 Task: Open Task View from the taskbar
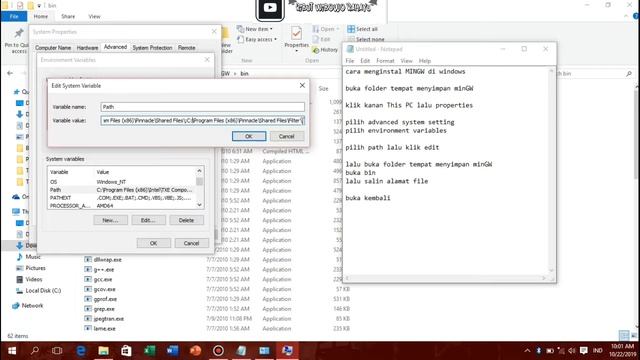tap(57, 351)
